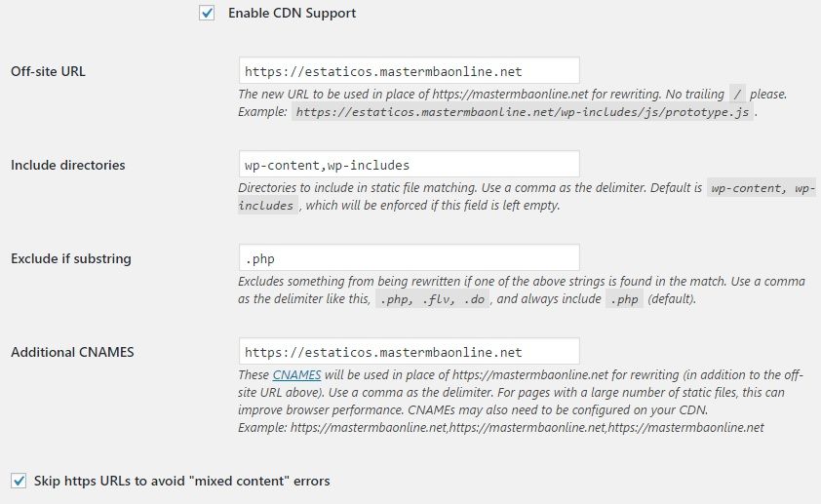Click the Additional CNAMES label

pyautogui.click(x=72, y=352)
